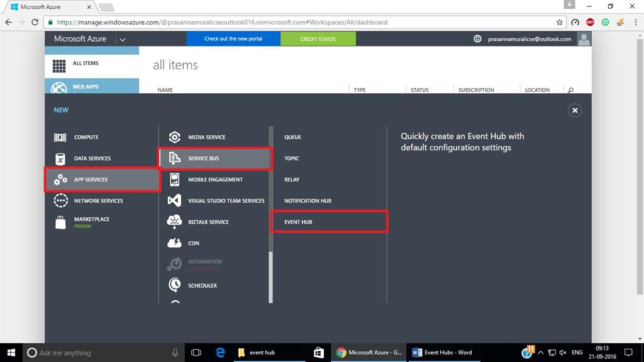Show hidden system tray icons
The image size is (644, 362).
coord(540,353)
